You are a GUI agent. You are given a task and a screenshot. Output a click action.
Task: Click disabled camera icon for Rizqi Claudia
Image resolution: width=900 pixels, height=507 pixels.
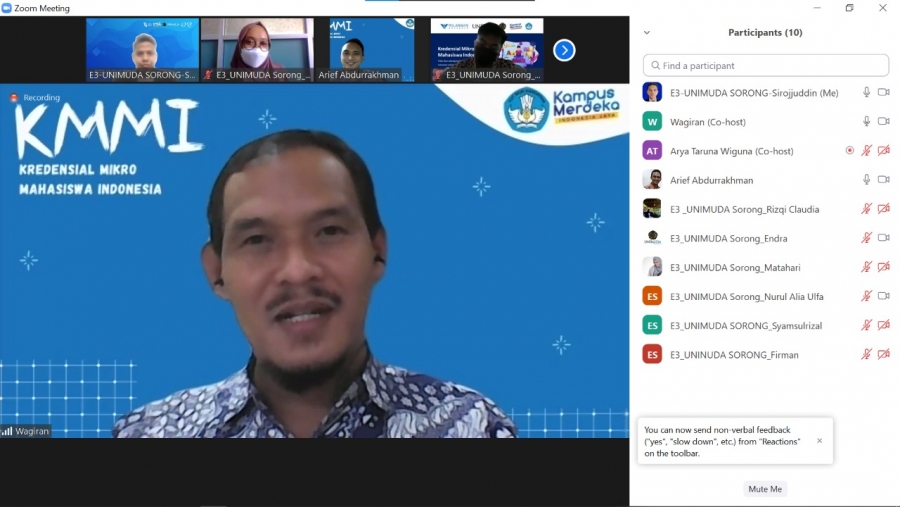pyautogui.click(x=883, y=208)
